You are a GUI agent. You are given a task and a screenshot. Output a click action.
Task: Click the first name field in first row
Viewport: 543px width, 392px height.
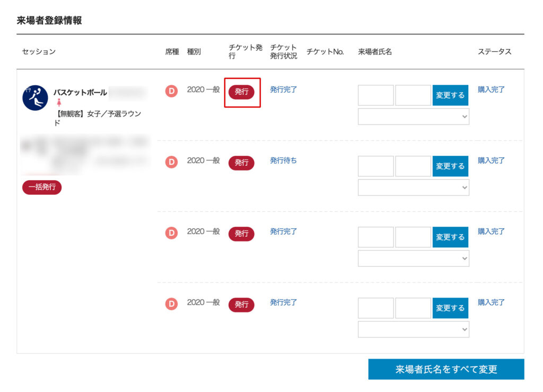(376, 95)
